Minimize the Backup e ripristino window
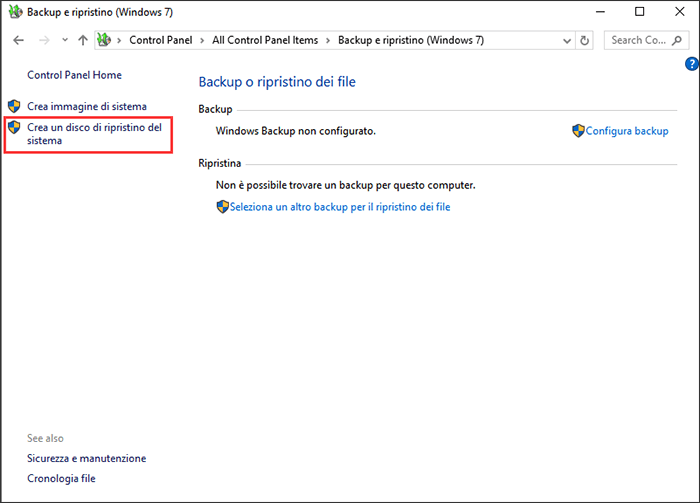700x503 pixels. click(x=600, y=12)
